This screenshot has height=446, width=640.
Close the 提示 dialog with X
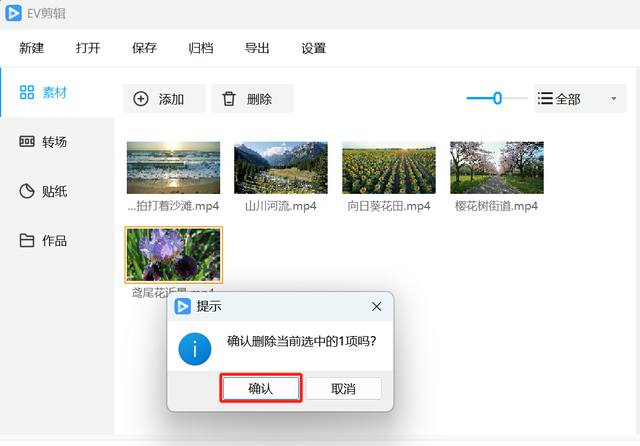(x=376, y=306)
